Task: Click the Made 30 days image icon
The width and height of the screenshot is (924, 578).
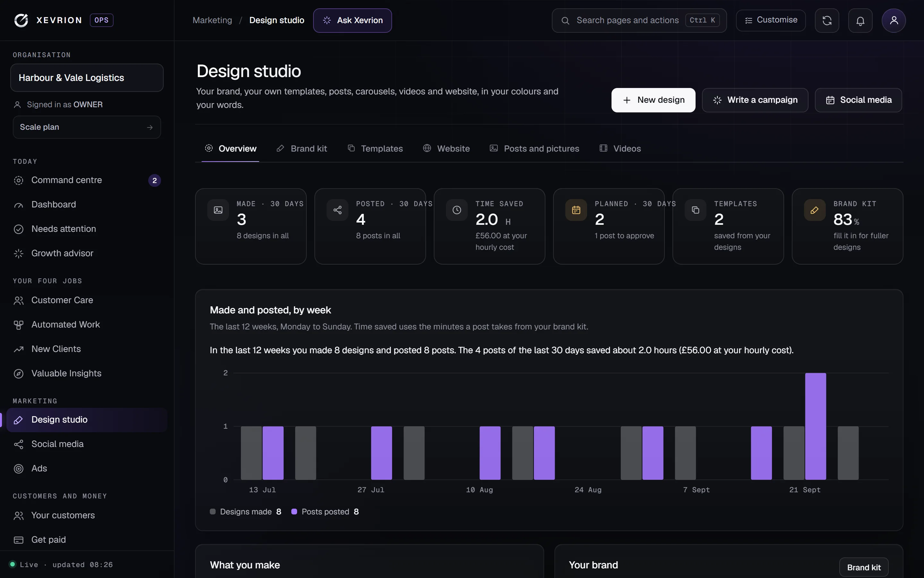Action: click(x=218, y=210)
